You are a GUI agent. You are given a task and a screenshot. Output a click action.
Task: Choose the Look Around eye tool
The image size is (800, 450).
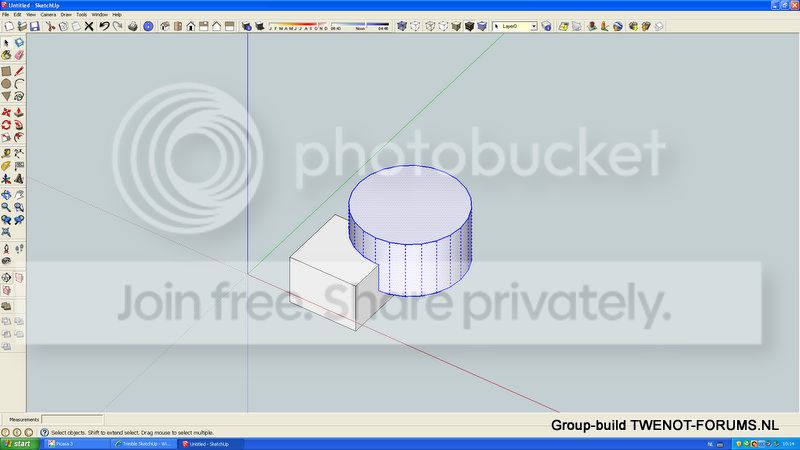point(6,261)
